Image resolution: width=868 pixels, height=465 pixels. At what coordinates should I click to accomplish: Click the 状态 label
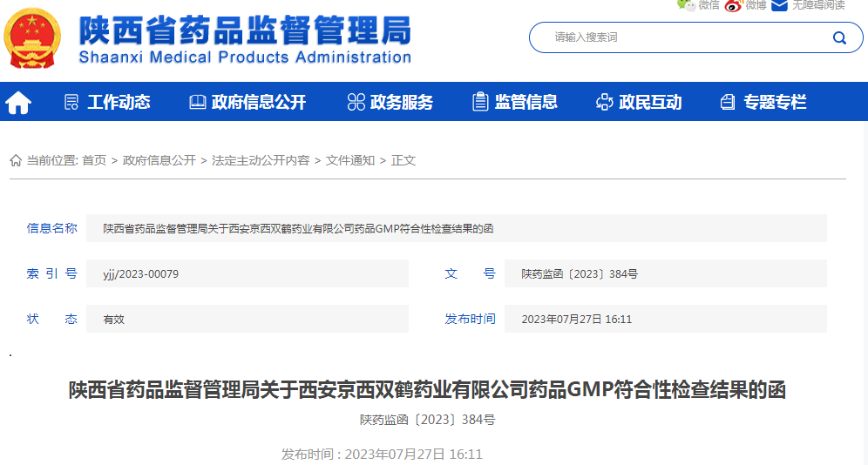52,319
